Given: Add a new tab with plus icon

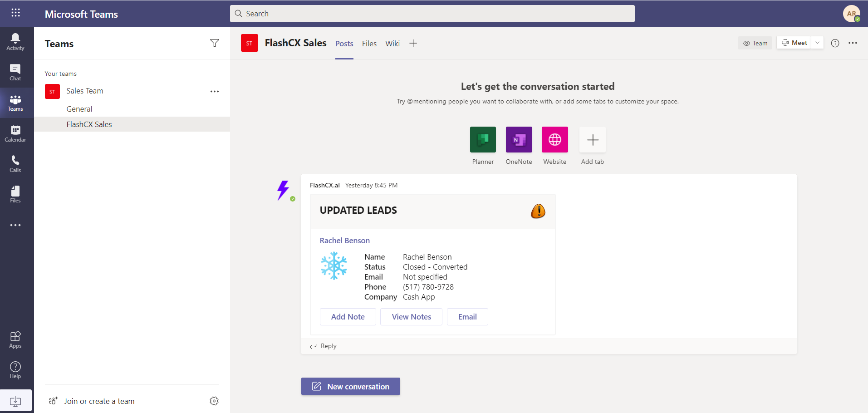Looking at the screenshot, I should pyautogui.click(x=413, y=44).
